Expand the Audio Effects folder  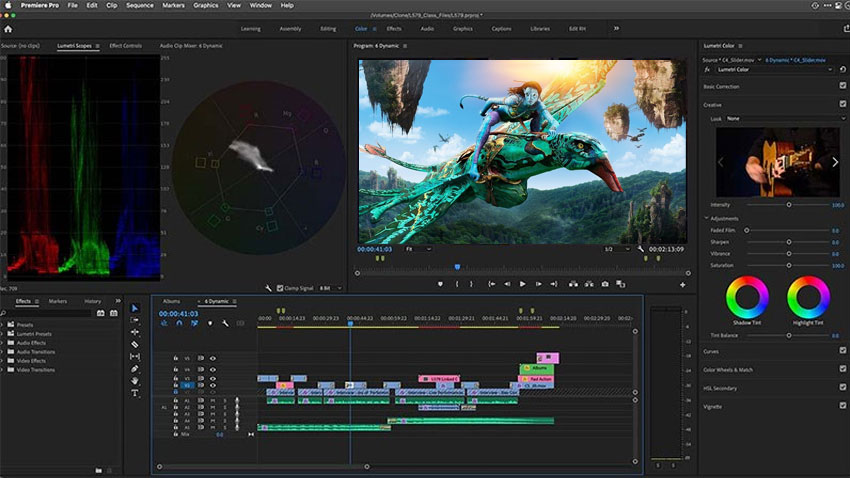2,343
